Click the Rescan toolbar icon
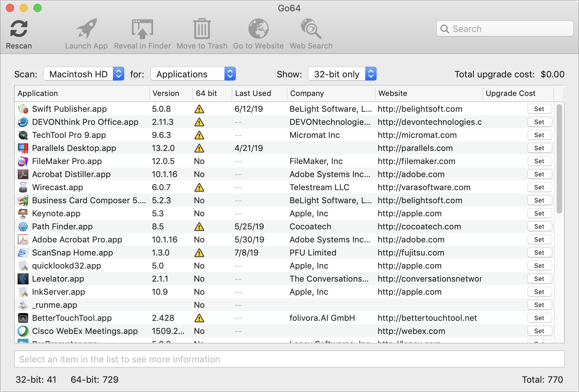579x392 pixels. [x=19, y=29]
